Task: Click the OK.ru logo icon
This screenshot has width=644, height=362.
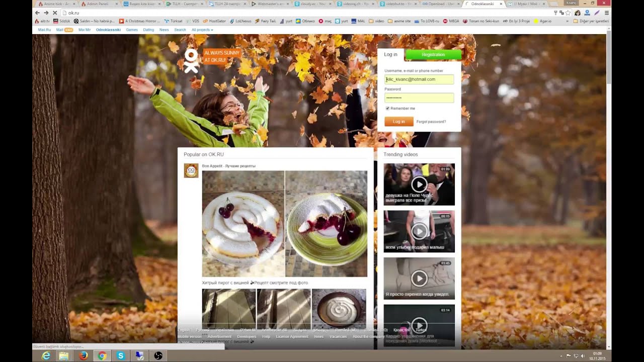Action: tap(191, 61)
